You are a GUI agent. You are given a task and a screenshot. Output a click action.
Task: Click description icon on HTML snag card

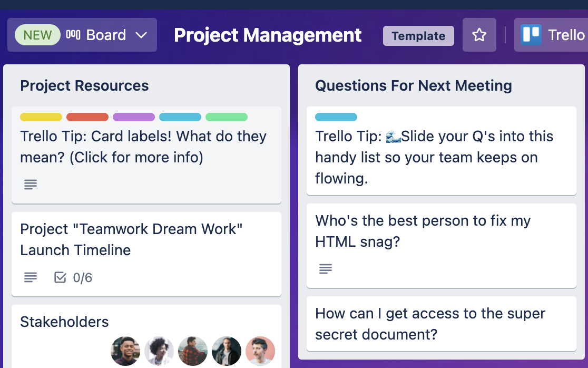326,268
